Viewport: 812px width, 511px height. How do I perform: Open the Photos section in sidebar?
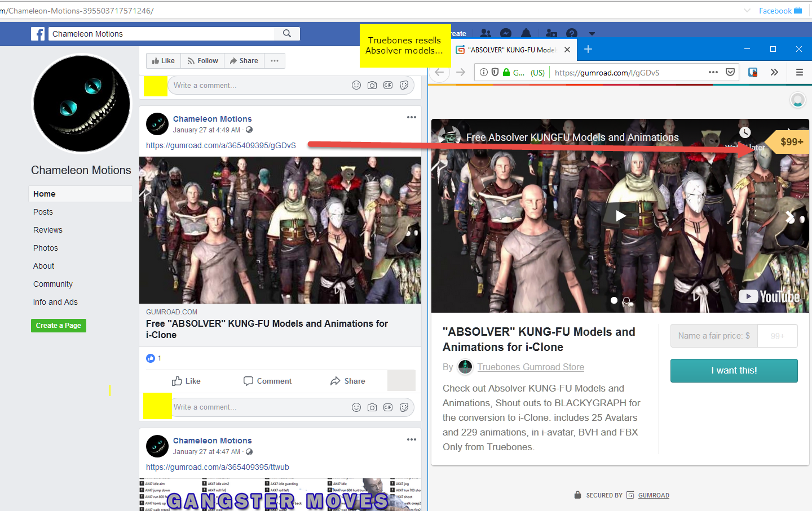click(x=46, y=248)
